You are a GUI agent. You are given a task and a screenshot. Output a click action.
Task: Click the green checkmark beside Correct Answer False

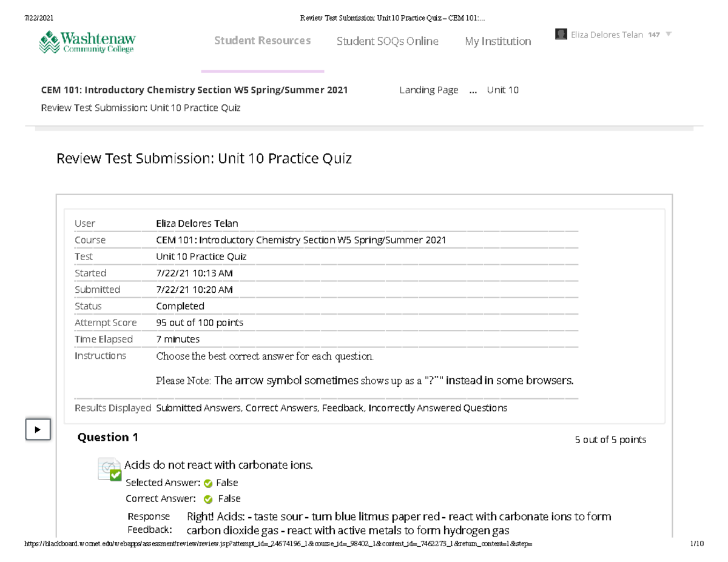(x=206, y=498)
